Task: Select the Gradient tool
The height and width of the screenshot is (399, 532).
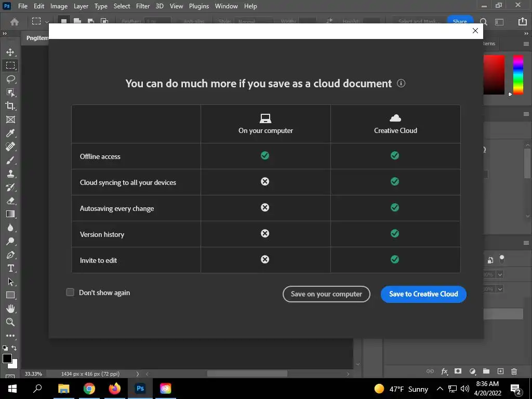Action: (x=10, y=214)
